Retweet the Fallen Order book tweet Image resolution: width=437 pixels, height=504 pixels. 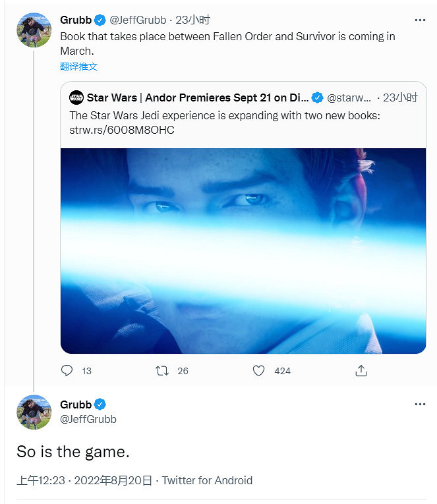coord(161,371)
